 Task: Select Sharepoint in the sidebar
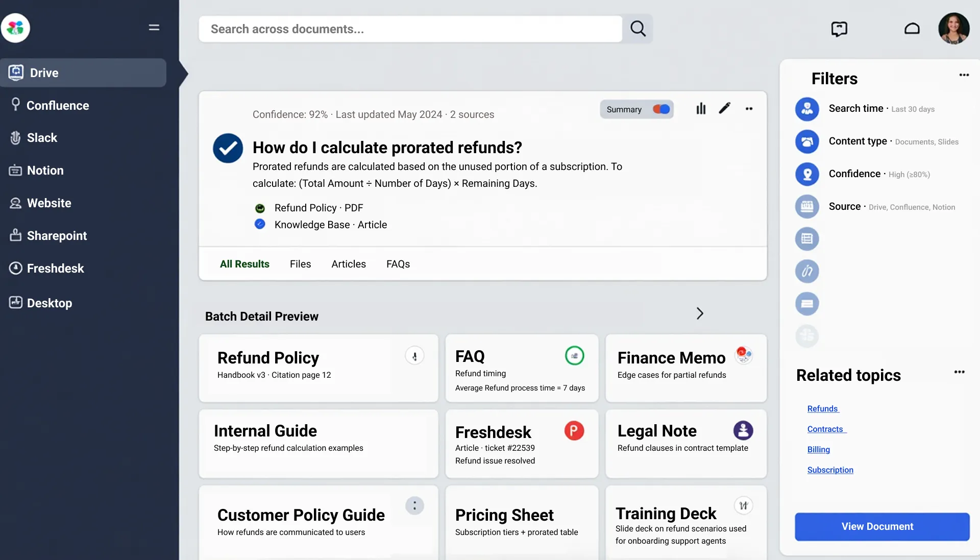(x=56, y=235)
